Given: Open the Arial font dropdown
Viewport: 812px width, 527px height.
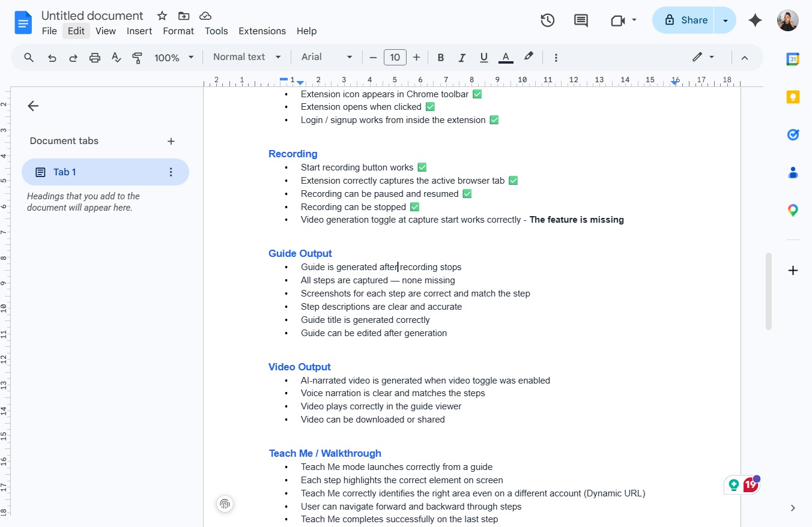Looking at the screenshot, I should pyautogui.click(x=327, y=57).
